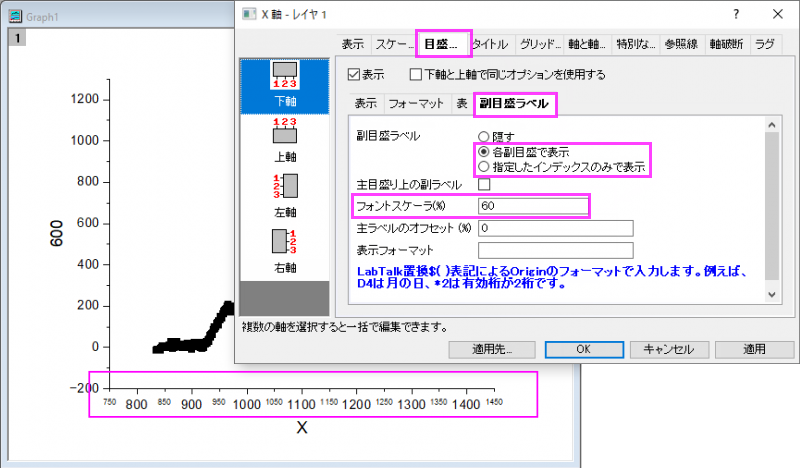Open the ラグ tab
800x468 pixels.
pos(765,44)
